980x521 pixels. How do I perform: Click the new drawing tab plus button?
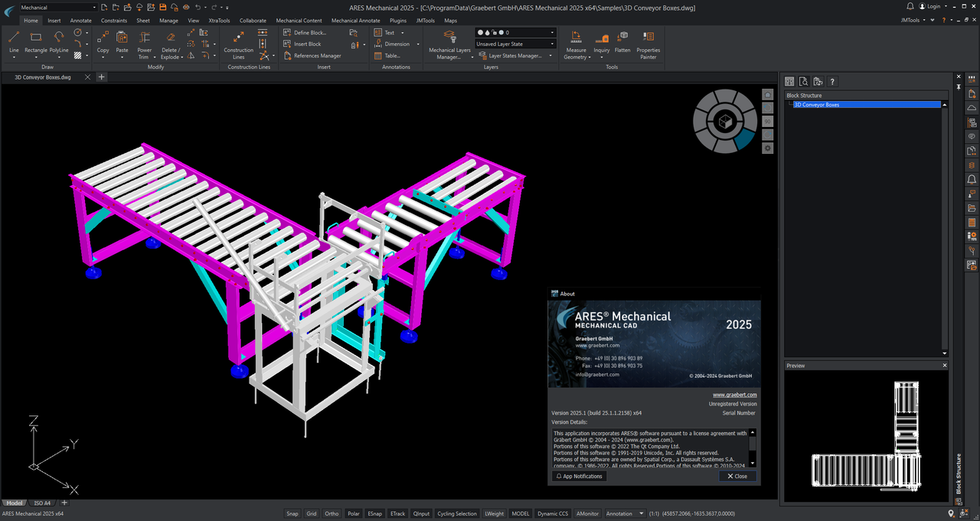coord(101,77)
